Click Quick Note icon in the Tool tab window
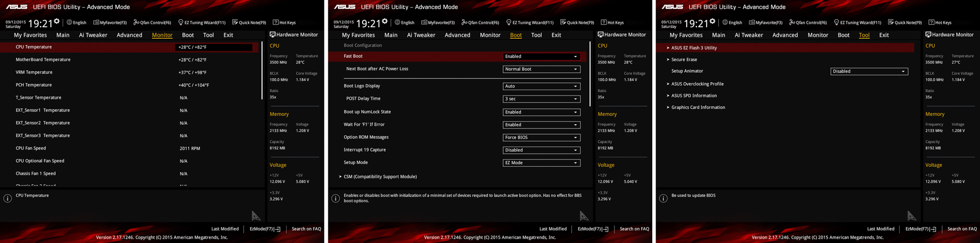 891,22
